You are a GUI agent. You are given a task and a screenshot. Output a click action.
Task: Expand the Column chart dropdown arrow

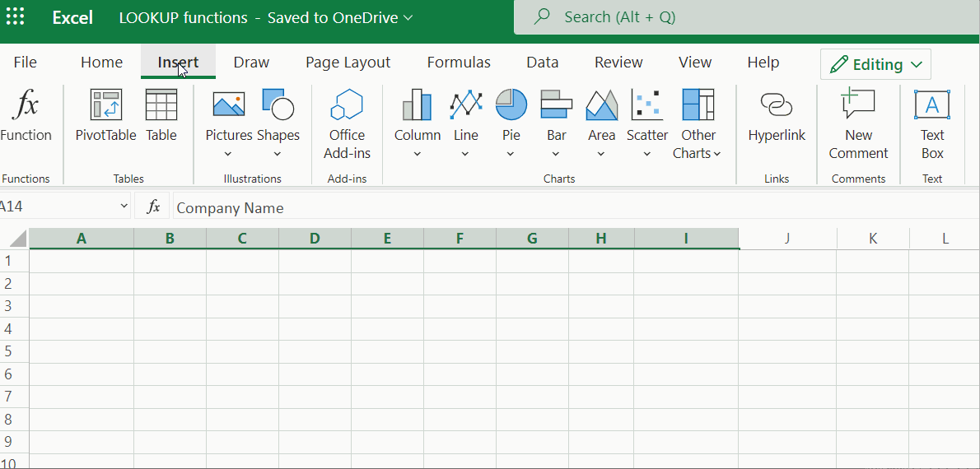tap(418, 154)
